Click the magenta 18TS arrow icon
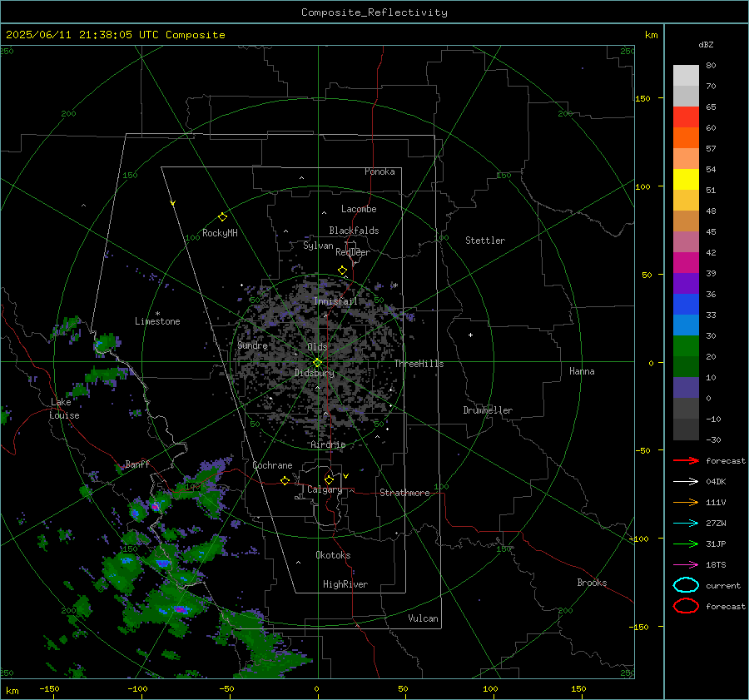749x700 pixels. tap(686, 565)
